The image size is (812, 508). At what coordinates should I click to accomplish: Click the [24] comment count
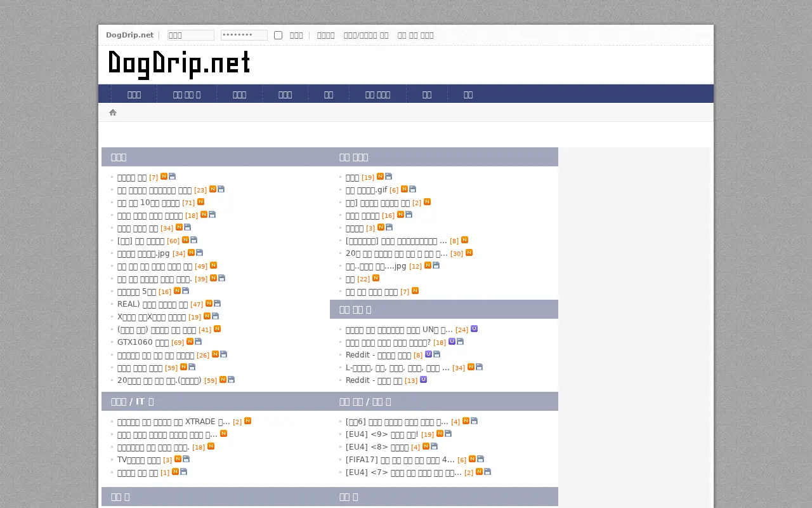click(462, 330)
